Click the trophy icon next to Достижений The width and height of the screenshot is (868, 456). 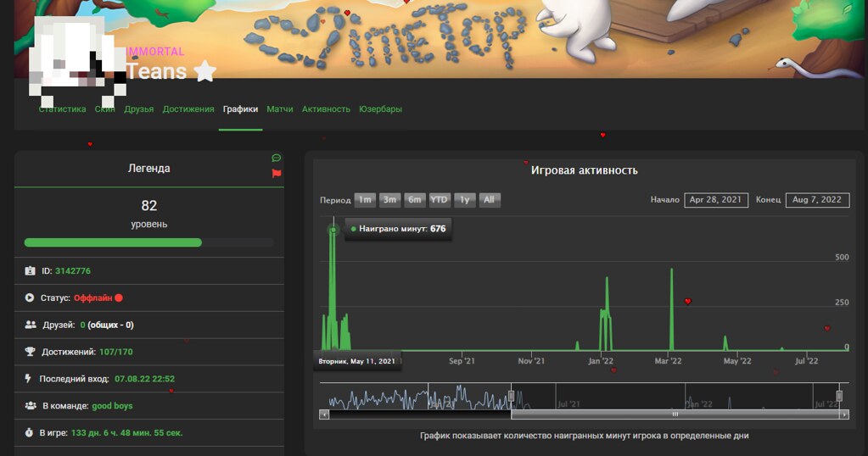[31, 352]
